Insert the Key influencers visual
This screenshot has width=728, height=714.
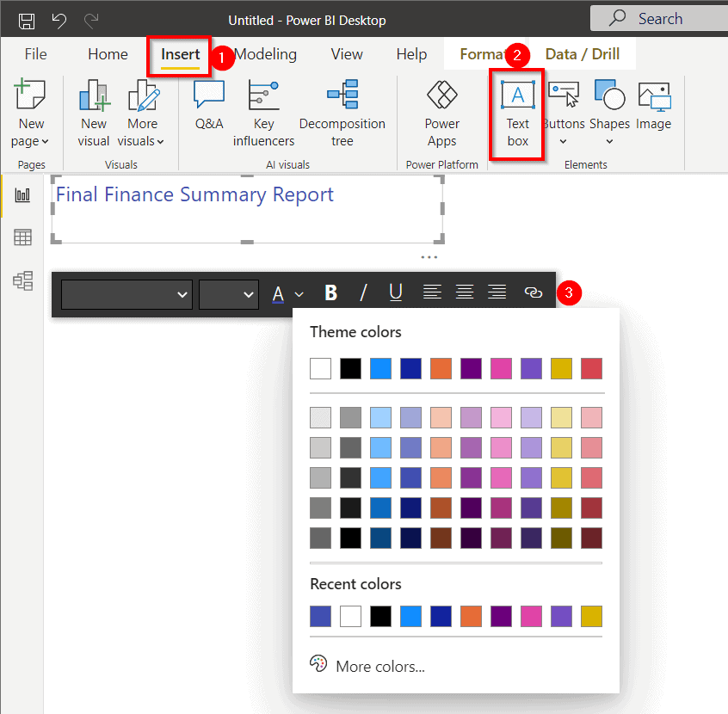[x=263, y=112]
